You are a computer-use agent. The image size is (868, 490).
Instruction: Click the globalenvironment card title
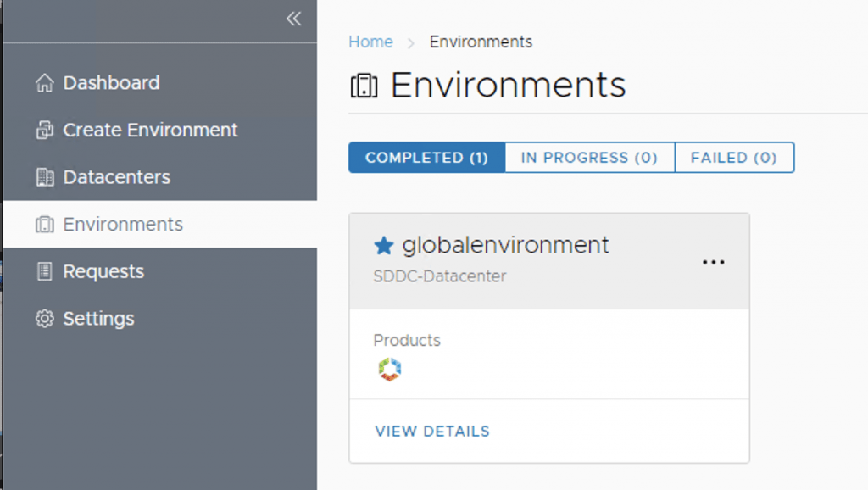[x=505, y=245]
